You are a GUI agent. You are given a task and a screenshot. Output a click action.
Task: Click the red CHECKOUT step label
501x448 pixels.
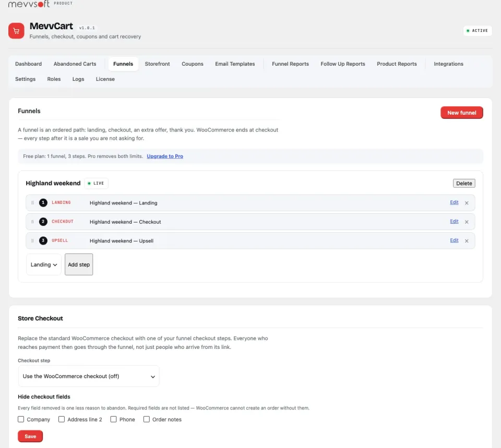63,221
